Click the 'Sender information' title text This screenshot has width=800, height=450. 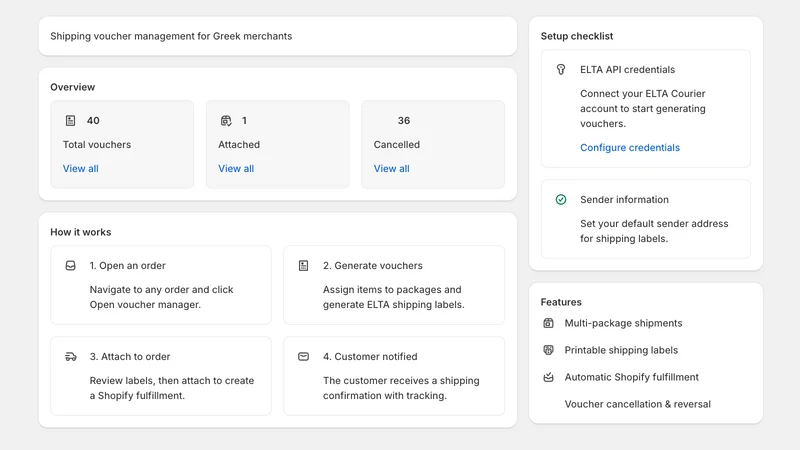pos(624,199)
